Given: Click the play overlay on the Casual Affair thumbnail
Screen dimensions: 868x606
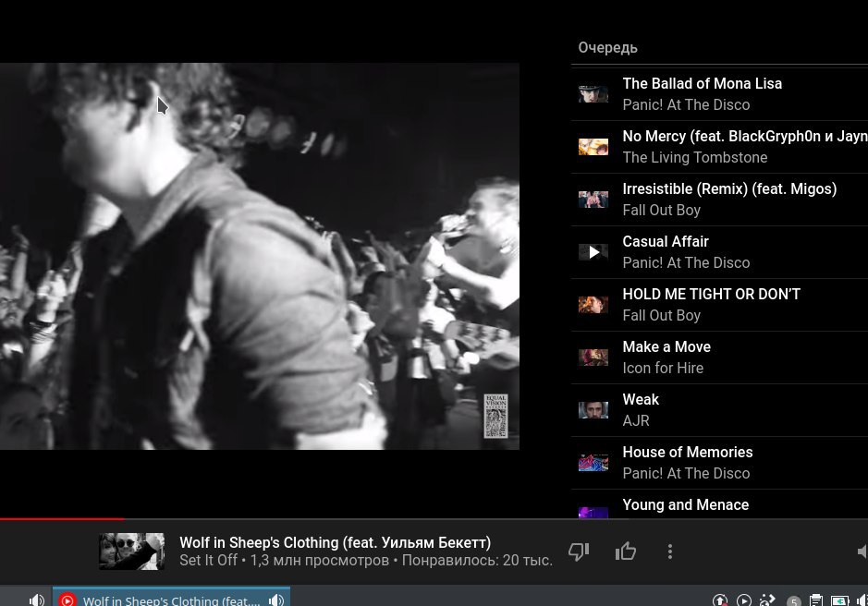Looking at the screenshot, I should pos(593,252).
